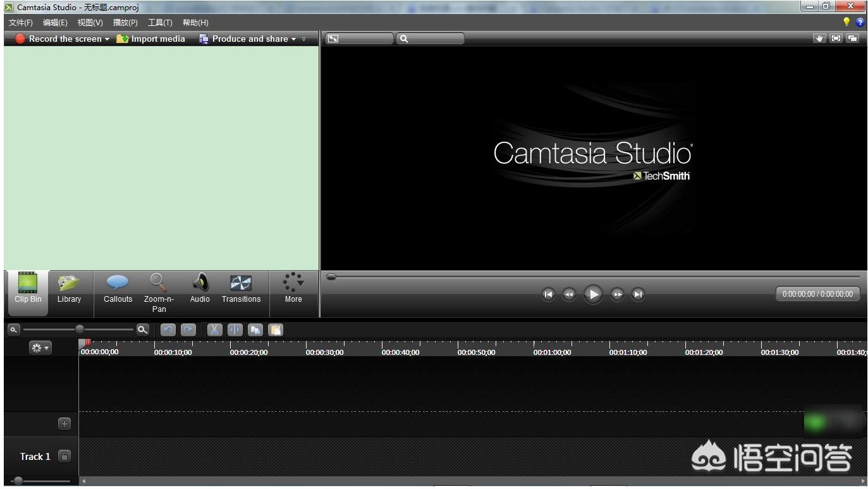Open the Transitions tool

(x=241, y=288)
